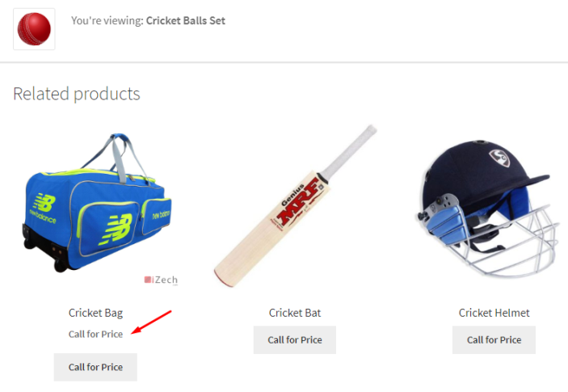The height and width of the screenshot is (392, 568).
Task: Click the plain Call for Price text under Cricket Bag
Action: (x=95, y=334)
